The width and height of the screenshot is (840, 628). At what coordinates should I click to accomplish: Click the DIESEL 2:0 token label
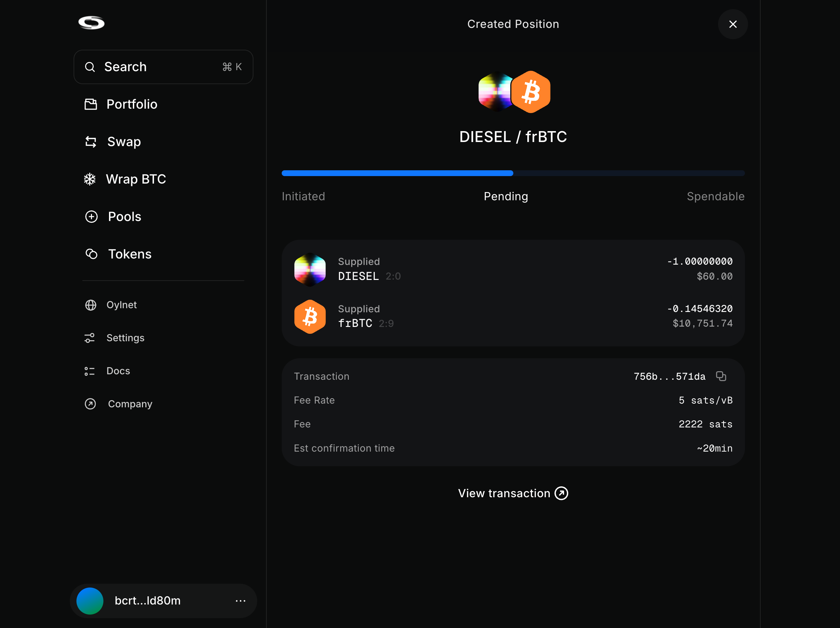click(370, 276)
